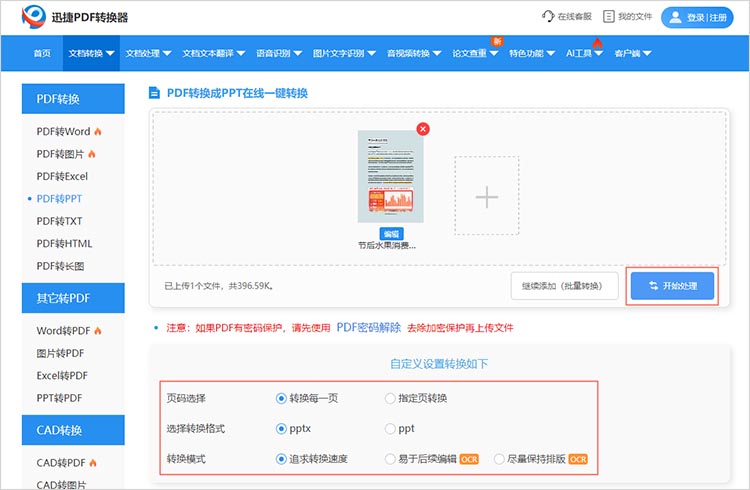Click the 迅捷PDF转换器 logo icon
The width and height of the screenshot is (750, 490).
coord(33,17)
